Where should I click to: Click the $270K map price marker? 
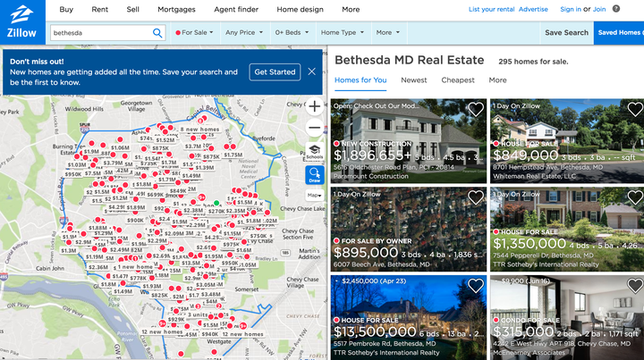tap(216, 211)
